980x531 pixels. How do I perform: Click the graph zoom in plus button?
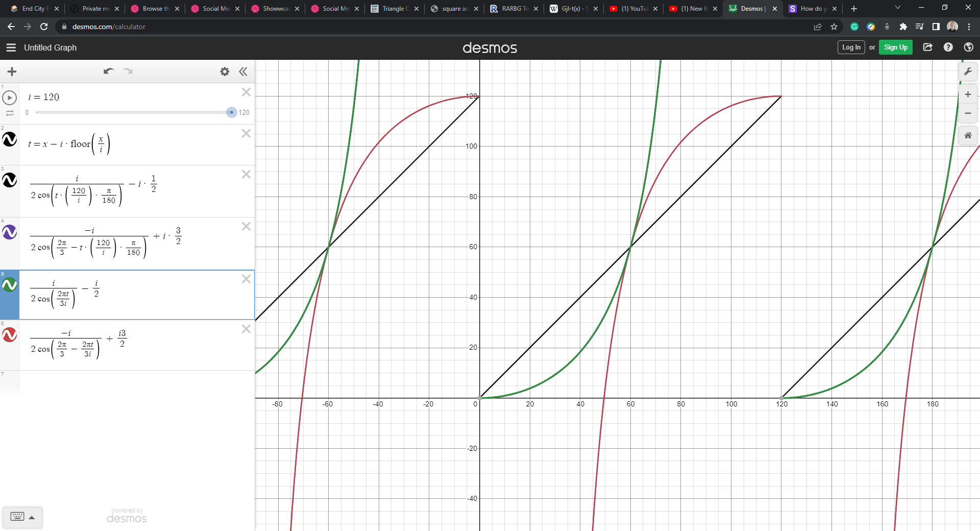[968, 94]
